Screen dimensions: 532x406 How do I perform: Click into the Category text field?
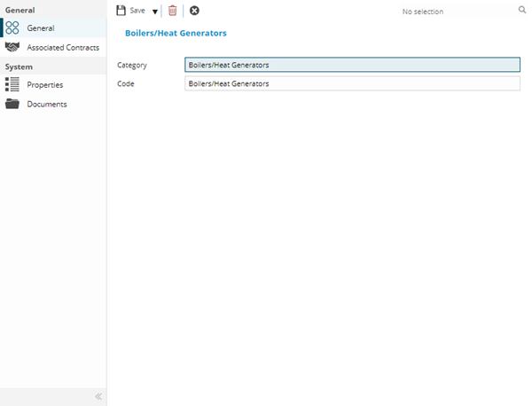point(352,65)
